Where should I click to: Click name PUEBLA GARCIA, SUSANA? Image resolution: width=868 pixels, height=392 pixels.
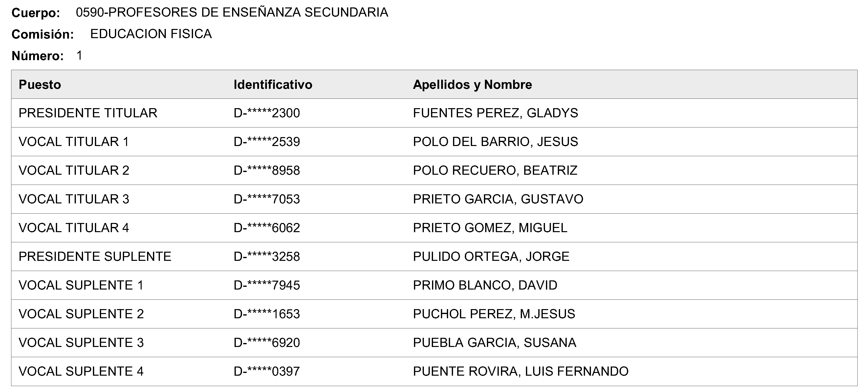[494, 343]
